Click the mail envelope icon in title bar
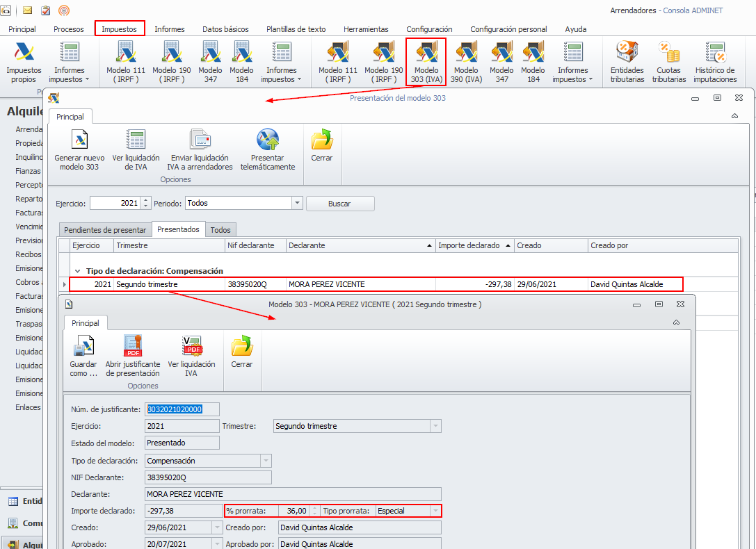756x549 pixels. [x=28, y=10]
